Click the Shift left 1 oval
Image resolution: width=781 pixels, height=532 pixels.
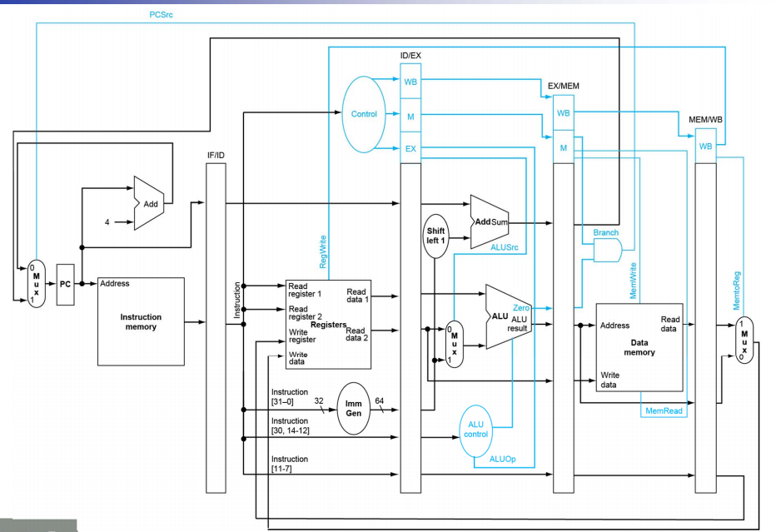point(435,236)
